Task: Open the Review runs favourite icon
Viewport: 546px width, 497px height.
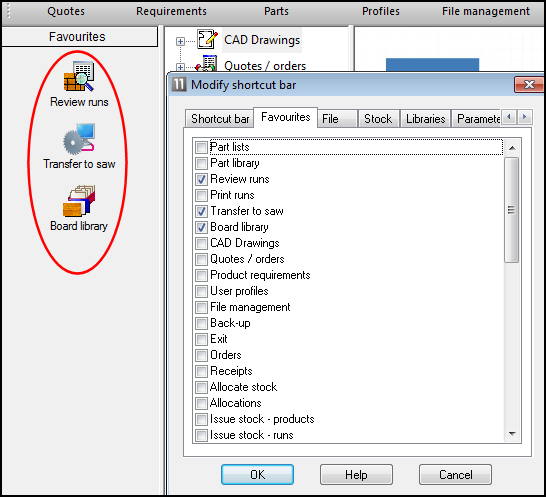Action: pos(79,77)
